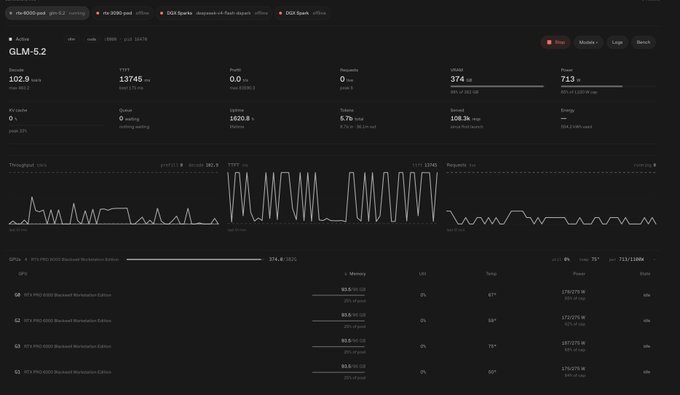Open the offline DGX Spark tab

(302, 13)
